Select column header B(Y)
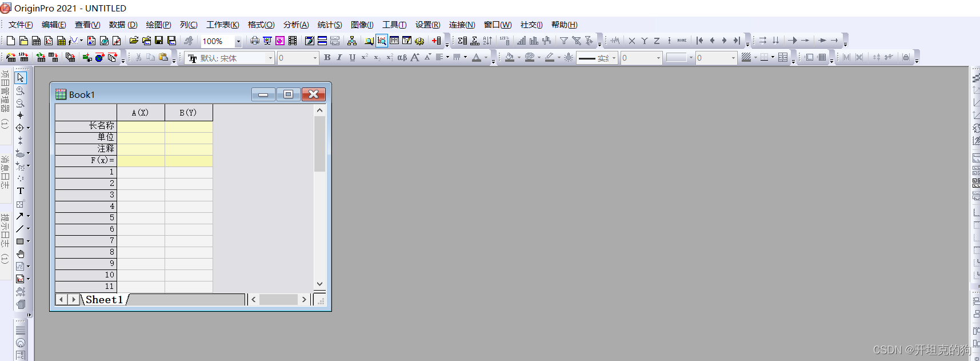Screen dimensions: 980x361 [x=189, y=113]
